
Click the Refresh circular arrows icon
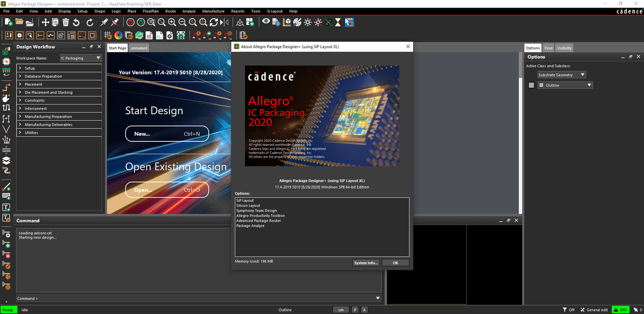pos(213,22)
